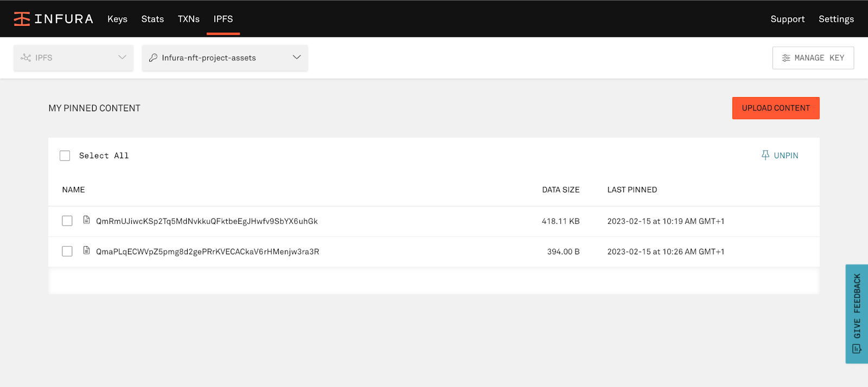Tick the checkbox for the 394.00 B file
This screenshot has height=387, width=868.
(67, 251)
